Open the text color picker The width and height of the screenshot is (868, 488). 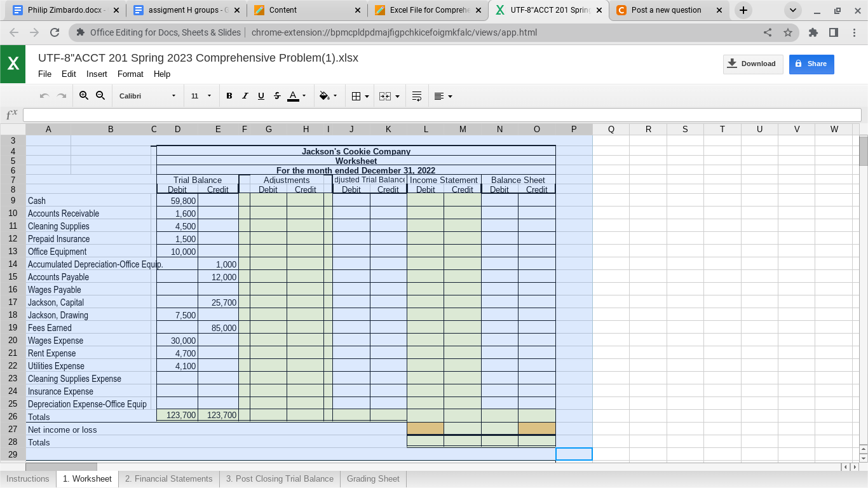(x=294, y=96)
